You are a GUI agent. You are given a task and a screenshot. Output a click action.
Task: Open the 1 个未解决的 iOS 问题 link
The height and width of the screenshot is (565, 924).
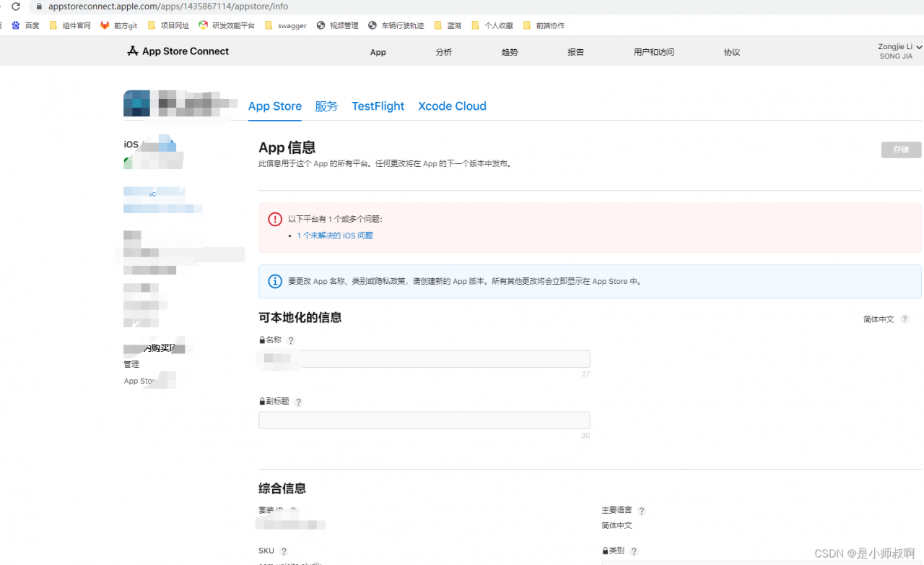[335, 236]
